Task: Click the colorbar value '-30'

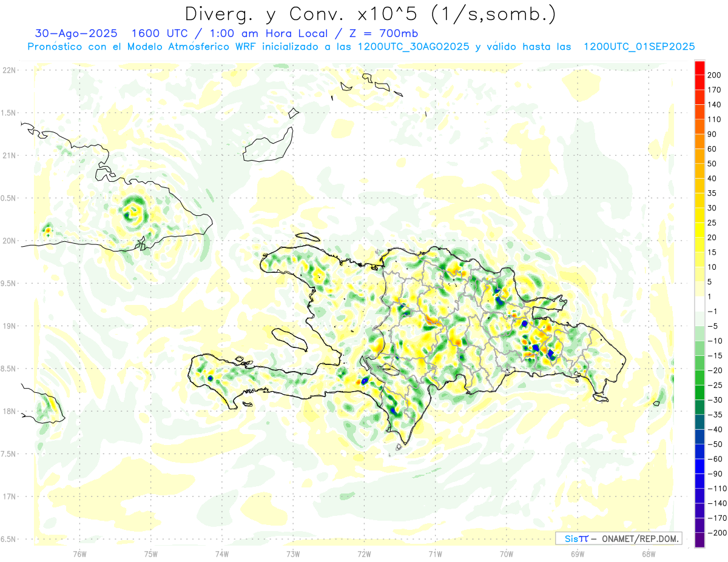Action: pyautogui.click(x=715, y=400)
